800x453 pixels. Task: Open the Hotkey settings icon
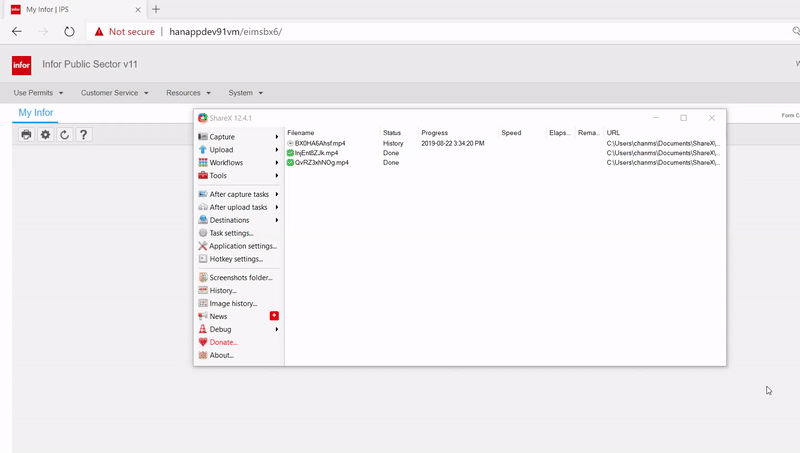[x=203, y=259]
